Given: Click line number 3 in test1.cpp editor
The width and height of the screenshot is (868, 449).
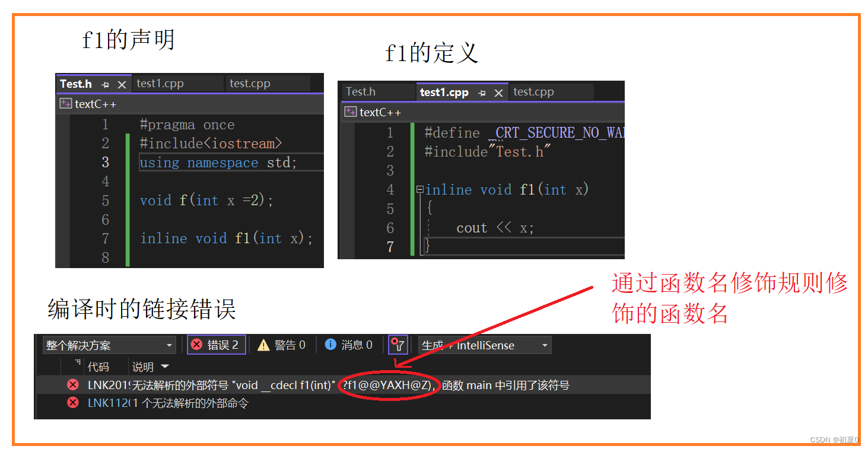Looking at the screenshot, I should (x=390, y=171).
